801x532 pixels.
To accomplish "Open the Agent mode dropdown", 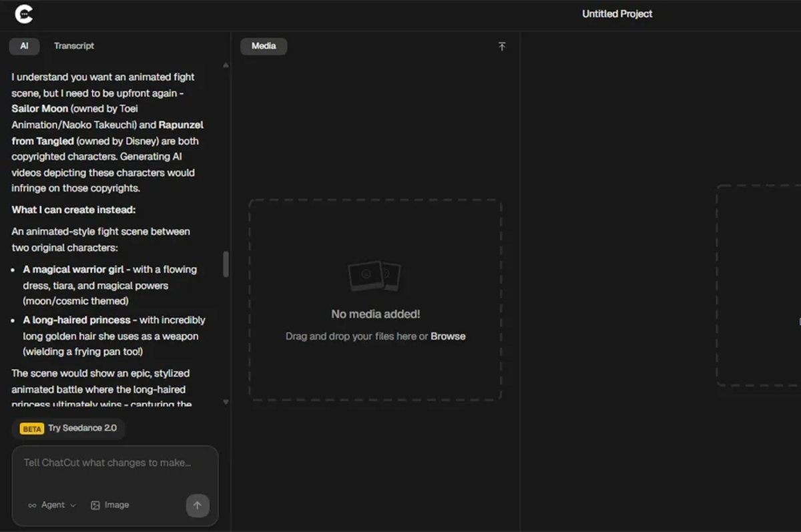I will (x=52, y=505).
